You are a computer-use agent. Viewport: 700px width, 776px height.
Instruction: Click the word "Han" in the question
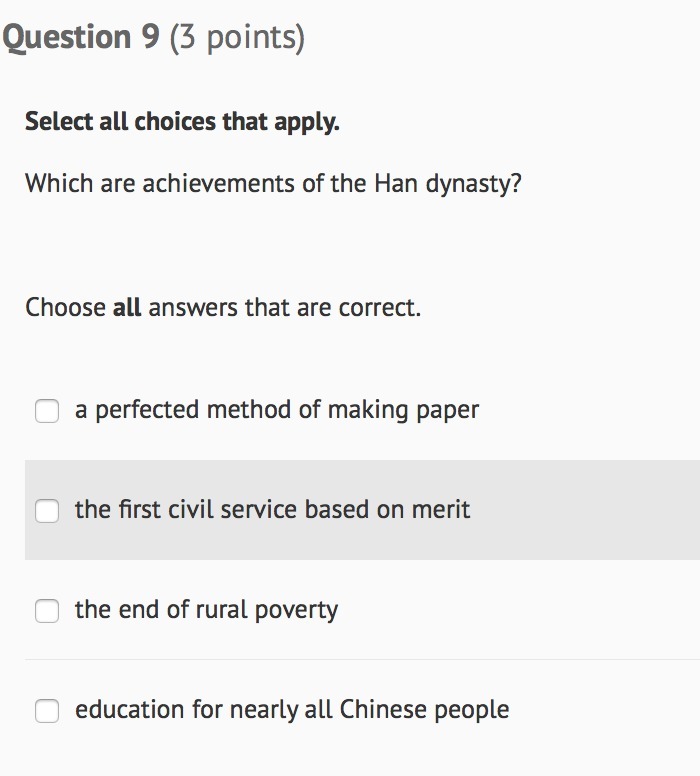tap(395, 184)
